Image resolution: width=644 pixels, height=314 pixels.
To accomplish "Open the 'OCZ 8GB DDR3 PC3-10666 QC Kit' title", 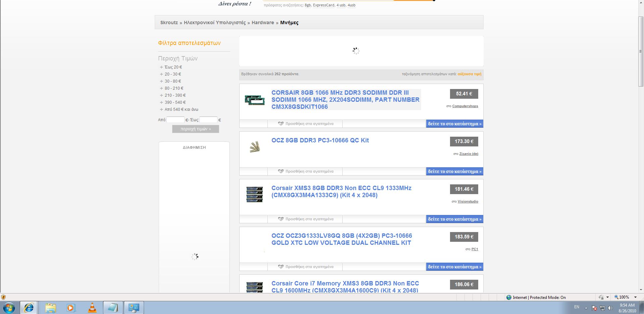I will click(320, 140).
